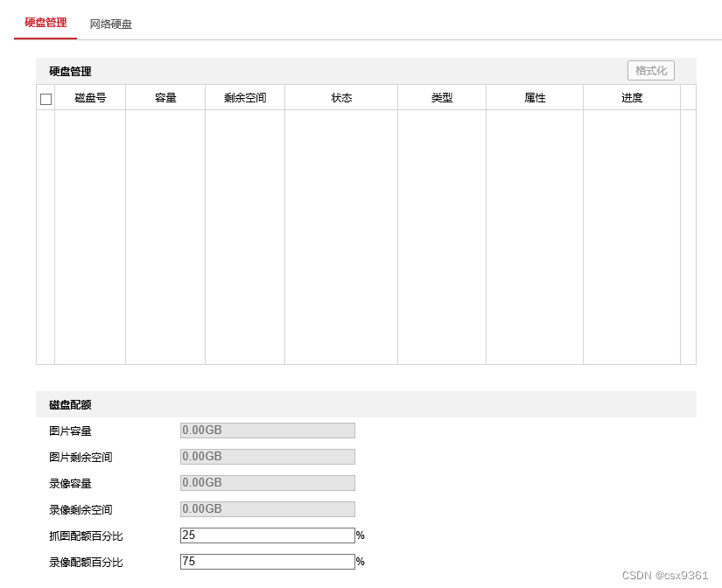Click the 磁盘配额 section heading
The width and height of the screenshot is (722, 588).
71,405
